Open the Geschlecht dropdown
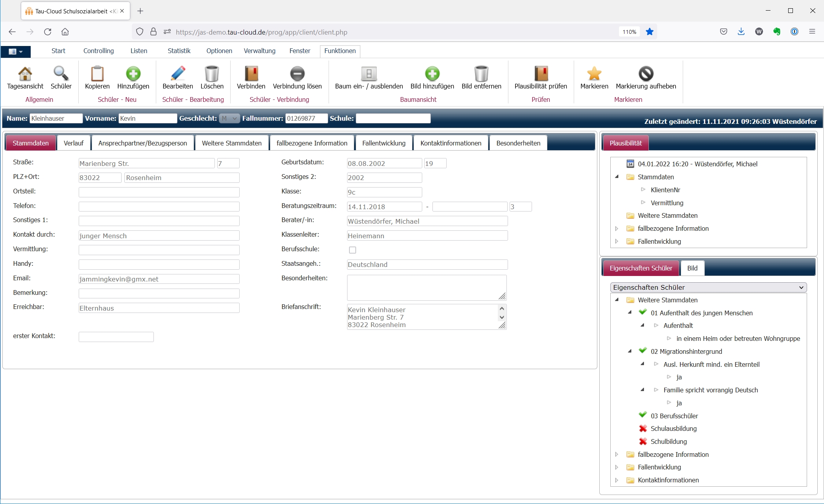The image size is (824, 504). (x=229, y=118)
